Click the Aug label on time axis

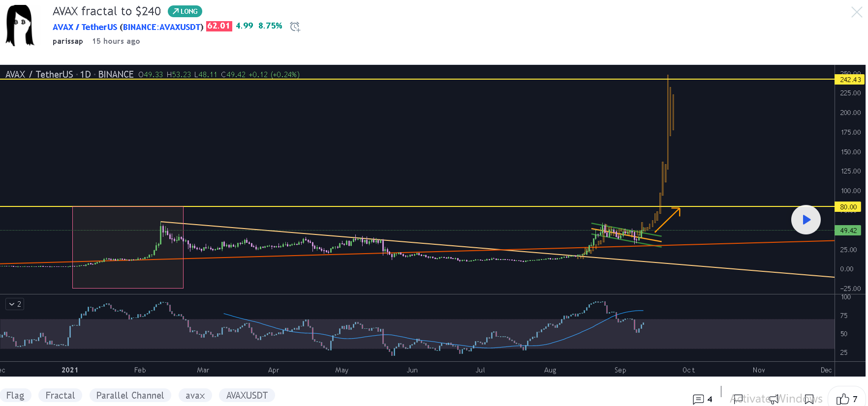click(x=550, y=370)
